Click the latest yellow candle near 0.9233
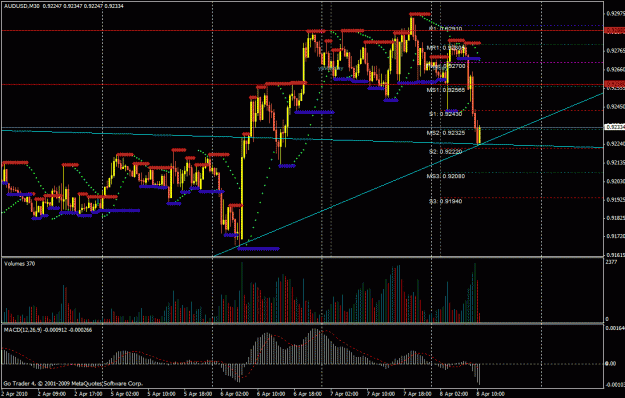 (480, 135)
